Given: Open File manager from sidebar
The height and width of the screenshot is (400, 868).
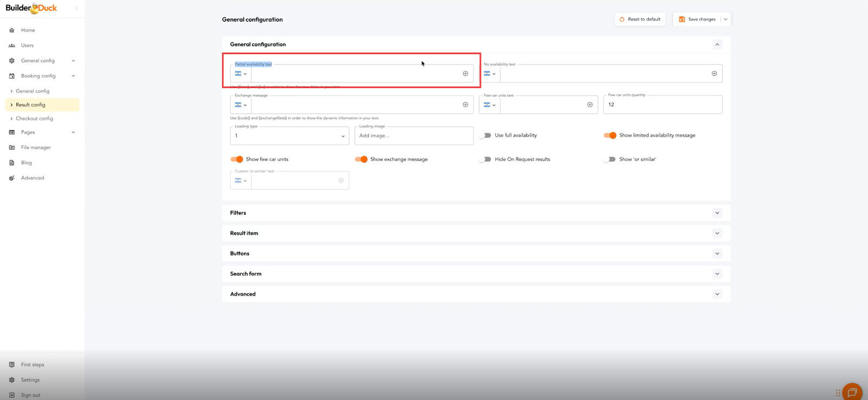Looking at the screenshot, I should point(36,147).
